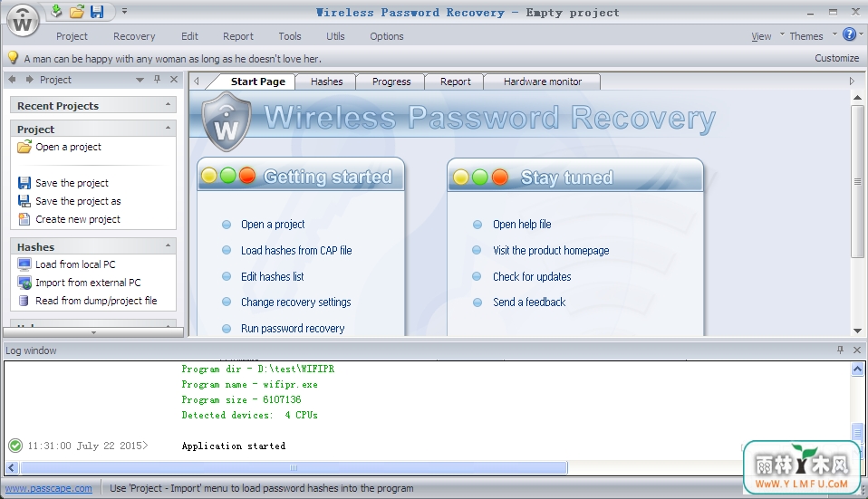
Task: Click the tab strip scroll-left arrow
Action: point(197,82)
